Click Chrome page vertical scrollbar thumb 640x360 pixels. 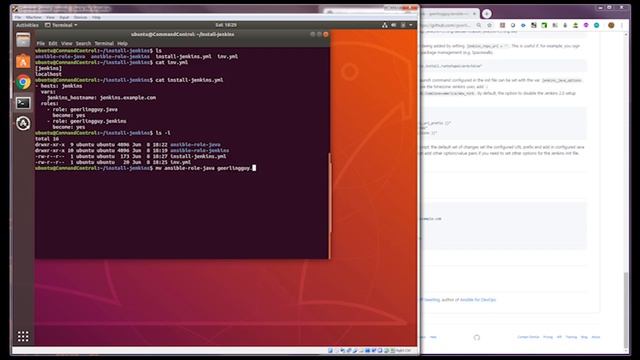point(626,309)
